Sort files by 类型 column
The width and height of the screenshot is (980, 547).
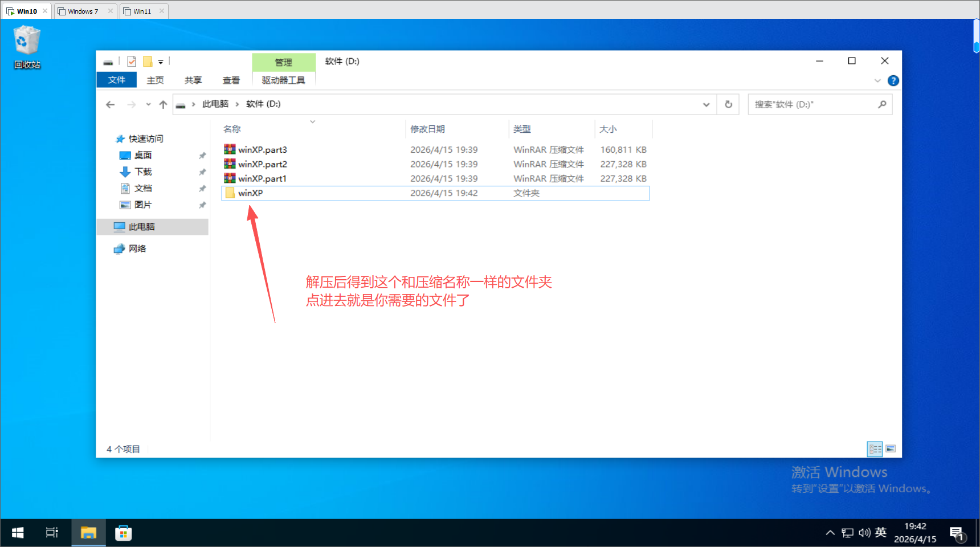point(522,129)
